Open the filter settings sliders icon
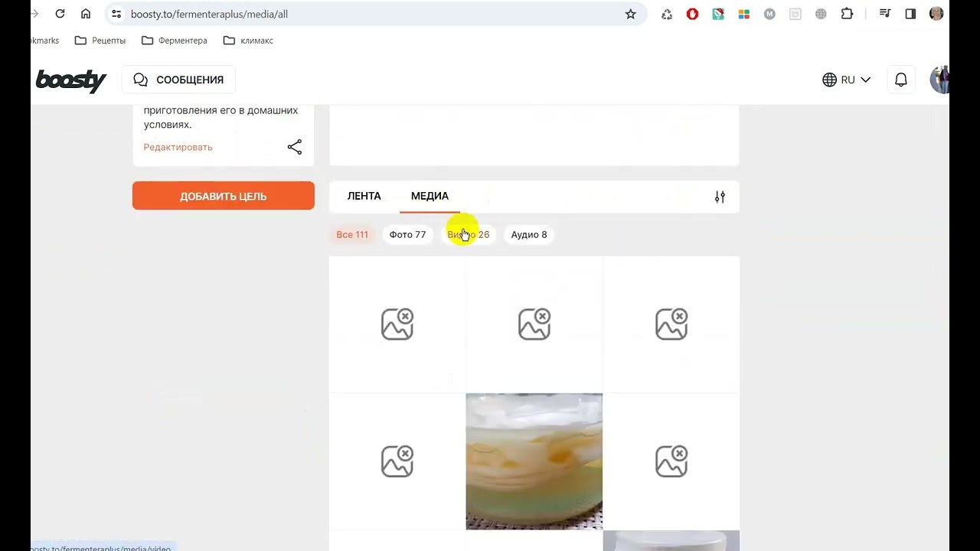The height and width of the screenshot is (551, 980). (x=720, y=197)
